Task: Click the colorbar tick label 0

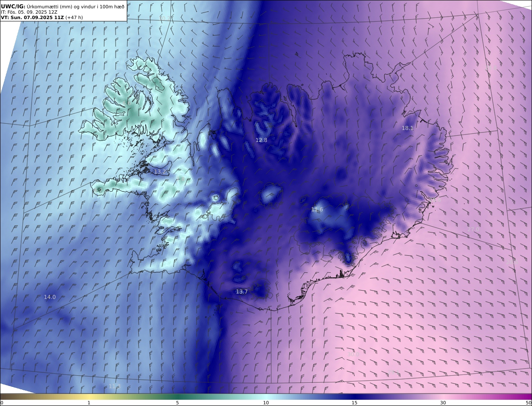Action: (2, 403)
